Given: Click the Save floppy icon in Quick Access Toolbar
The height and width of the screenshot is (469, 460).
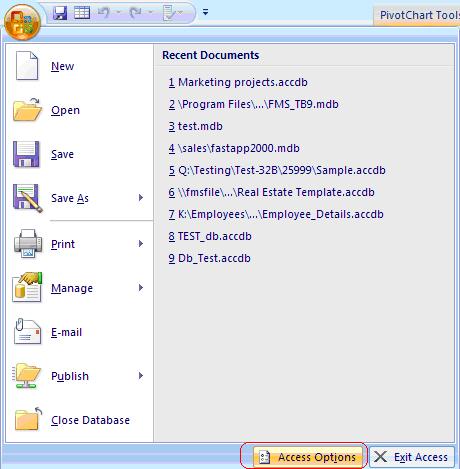Looking at the screenshot, I should [60, 13].
